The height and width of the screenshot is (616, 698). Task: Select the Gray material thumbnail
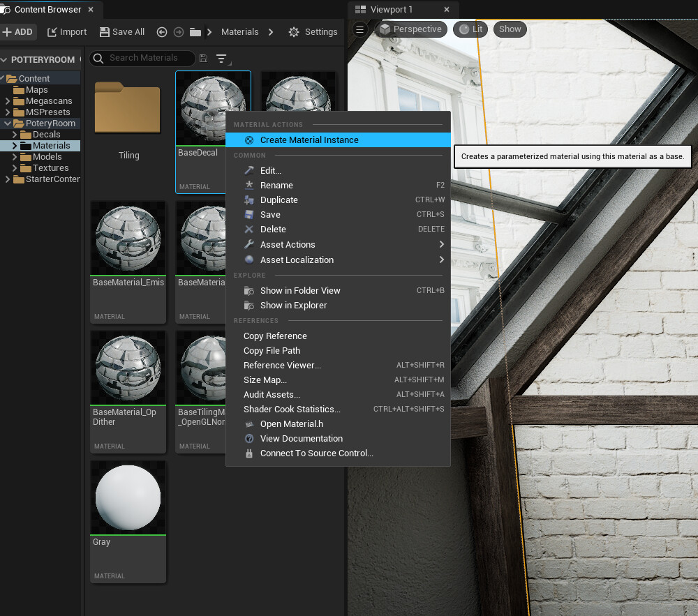[x=128, y=497]
